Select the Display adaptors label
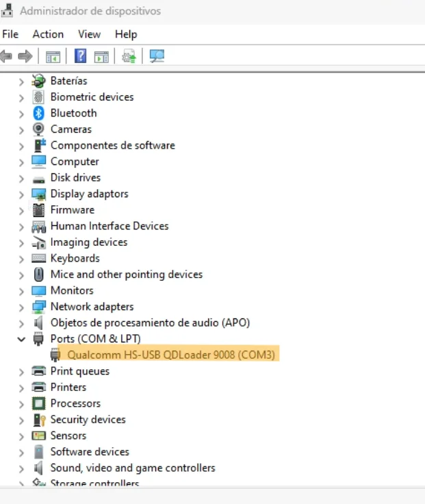Viewport: 425px width, 504px height. (x=89, y=194)
